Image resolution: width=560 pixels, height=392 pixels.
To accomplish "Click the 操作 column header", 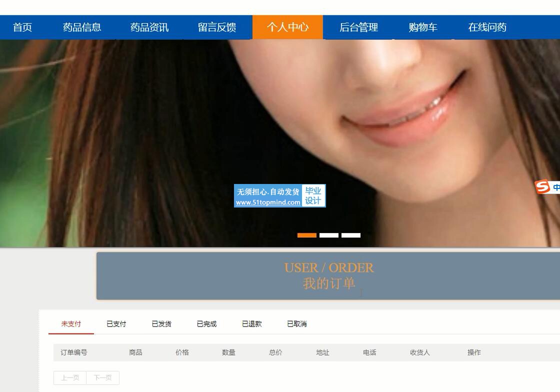I will (474, 352).
